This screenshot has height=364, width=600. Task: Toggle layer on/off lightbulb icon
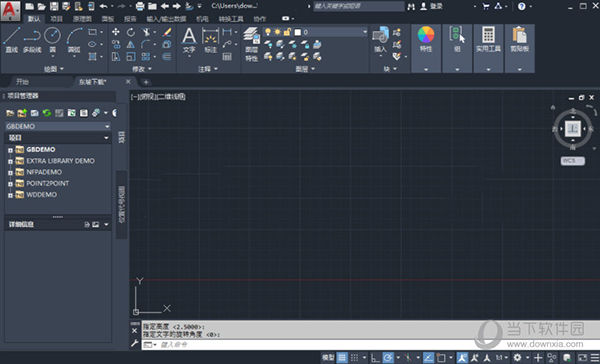pyautogui.click(x=268, y=32)
